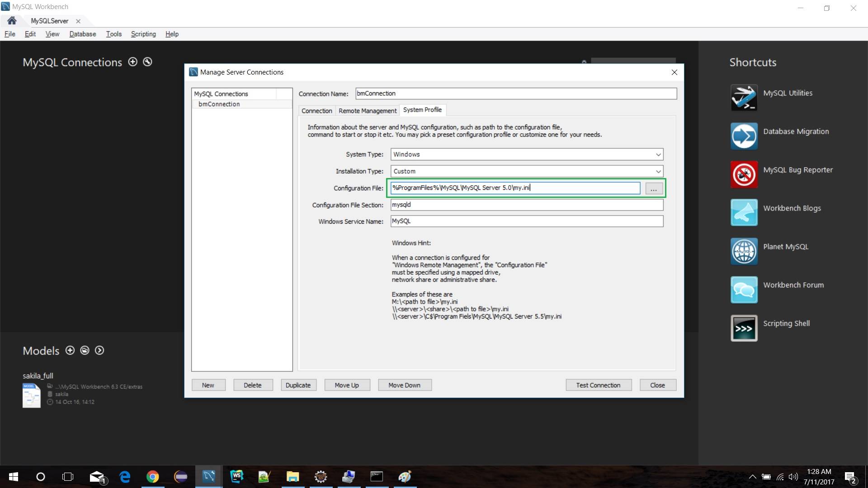Show hidden system tray icons

[x=752, y=477]
